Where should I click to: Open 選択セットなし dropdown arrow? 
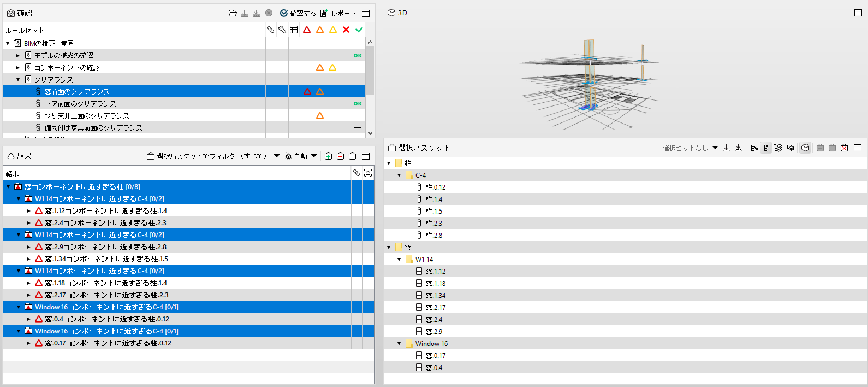[x=715, y=148]
